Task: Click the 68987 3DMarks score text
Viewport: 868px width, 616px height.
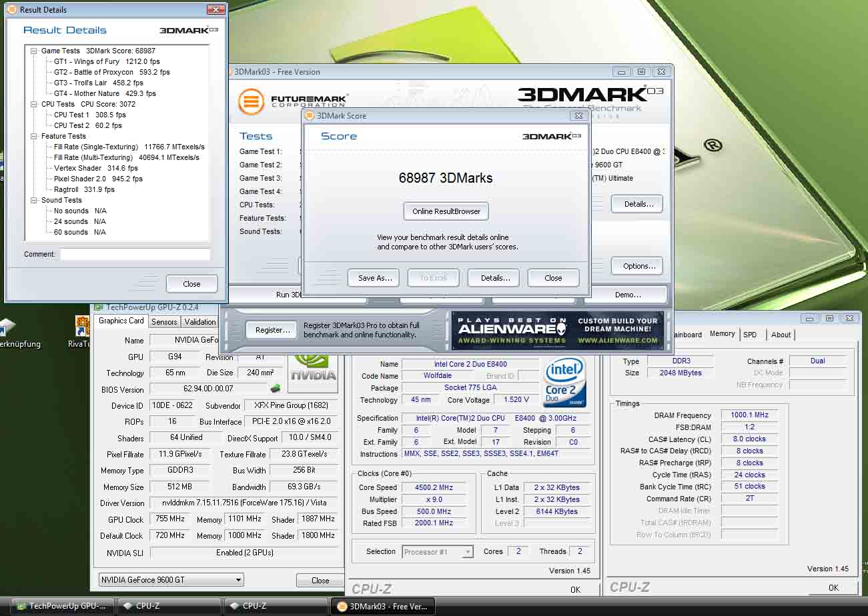Action: [446, 178]
